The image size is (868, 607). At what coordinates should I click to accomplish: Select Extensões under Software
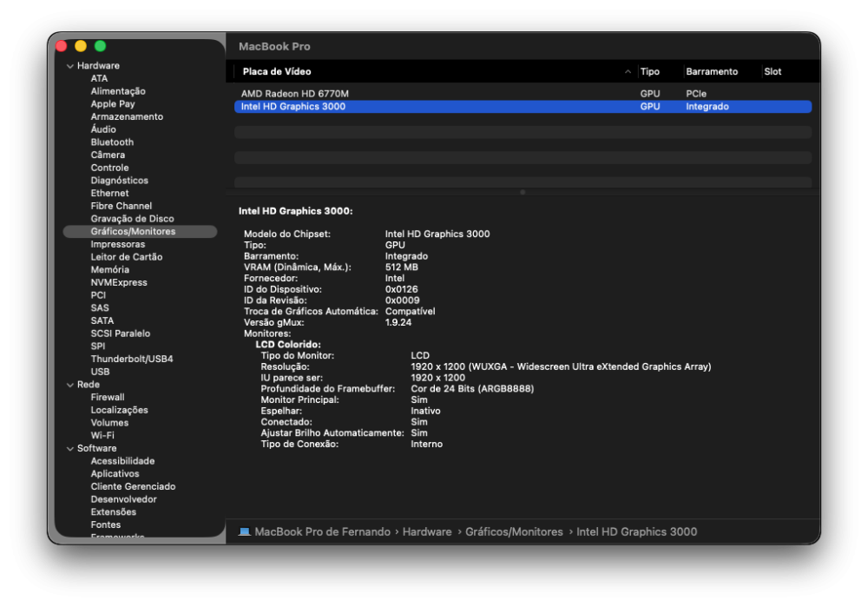click(114, 511)
